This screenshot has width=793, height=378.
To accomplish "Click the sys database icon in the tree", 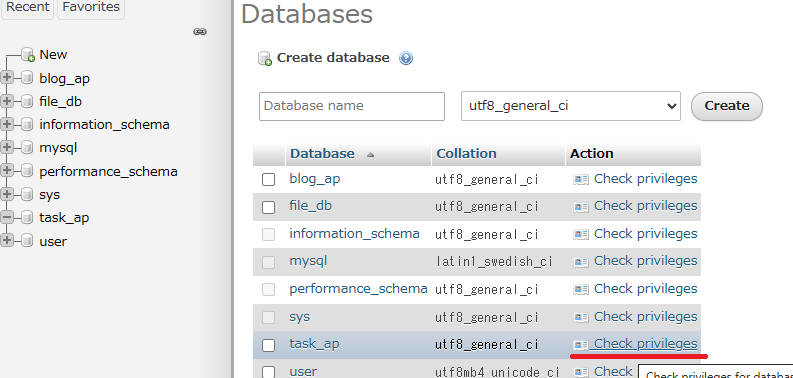I will (x=27, y=194).
